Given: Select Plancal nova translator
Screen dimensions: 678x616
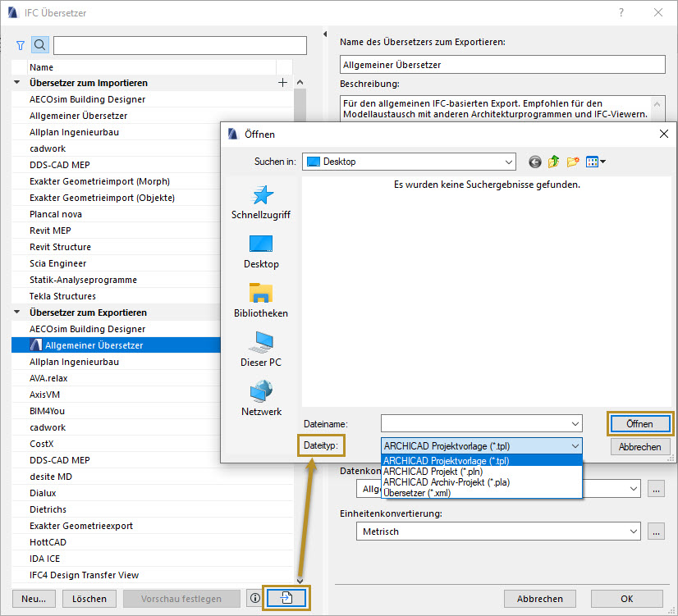Looking at the screenshot, I should pos(116,214).
